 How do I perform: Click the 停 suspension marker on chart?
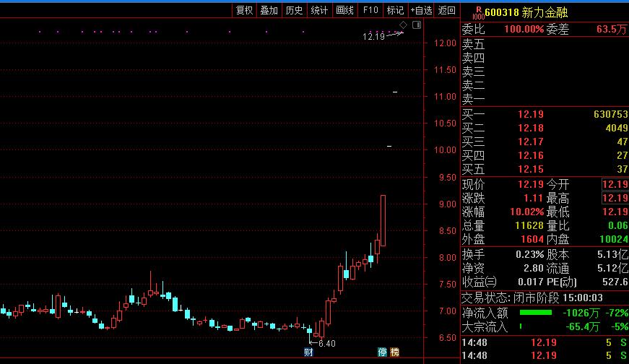(x=383, y=352)
